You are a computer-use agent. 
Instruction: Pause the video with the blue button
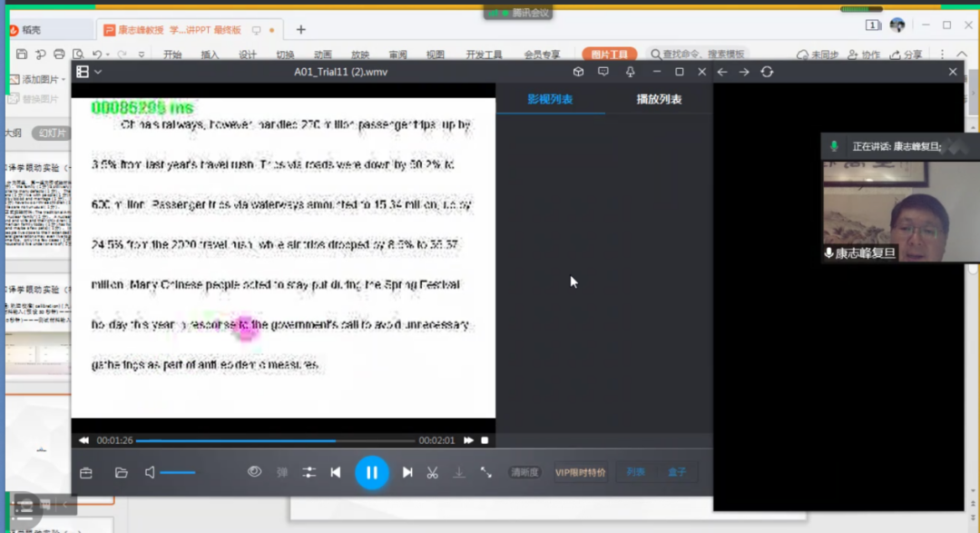pos(372,472)
